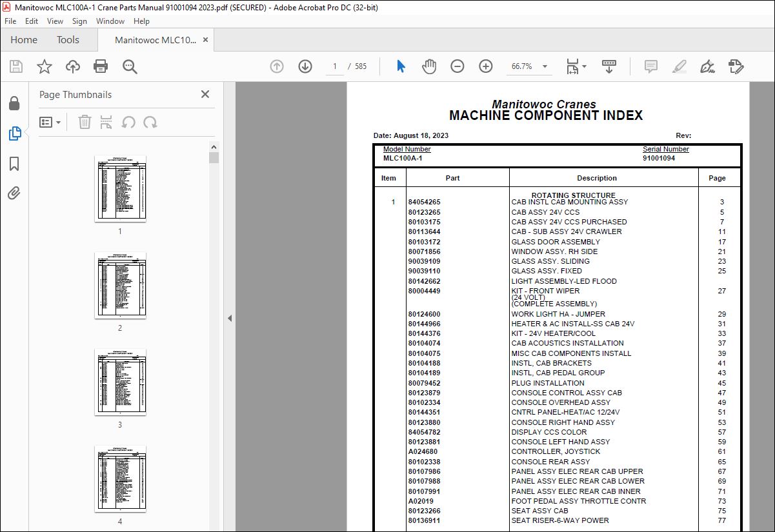Select page 3 thumbnail
Viewport: 775px width, 532px height.
[x=120, y=382]
